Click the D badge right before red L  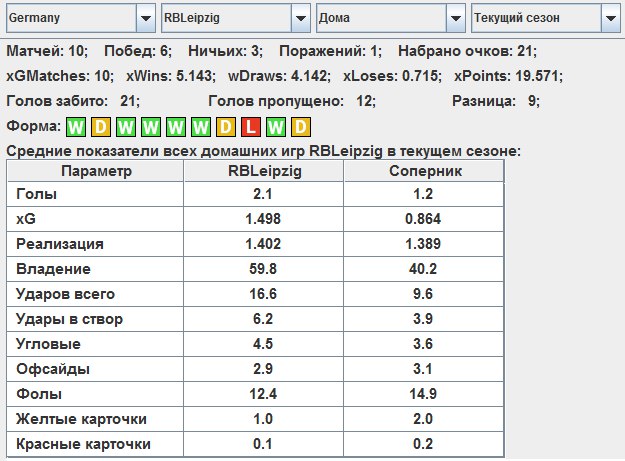pyautogui.click(x=226, y=127)
